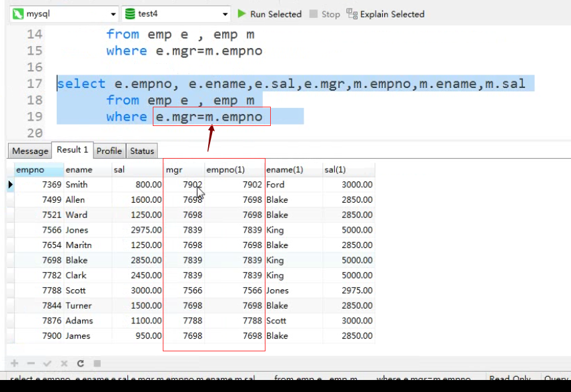
Task: Select cell 7369 in empno column
Action: (39, 185)
